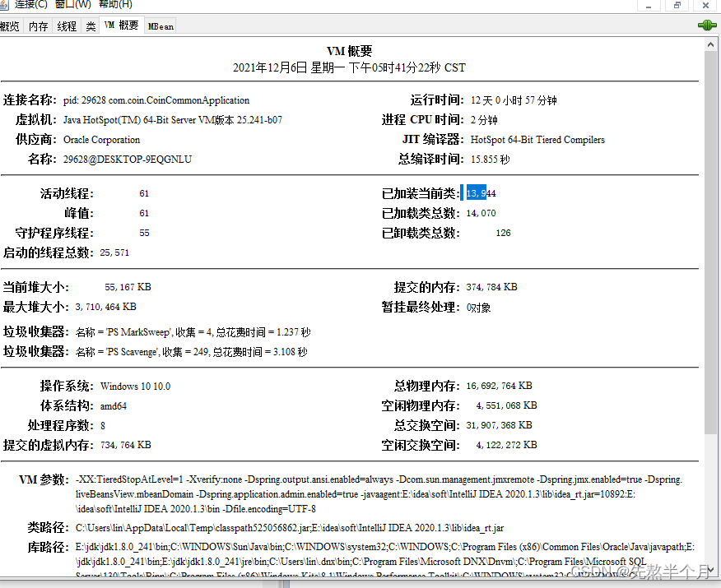Click the 总交换空间 value 31,907,368 KB
The height and width of the screenshot is (588, 721).
point(499,425)
